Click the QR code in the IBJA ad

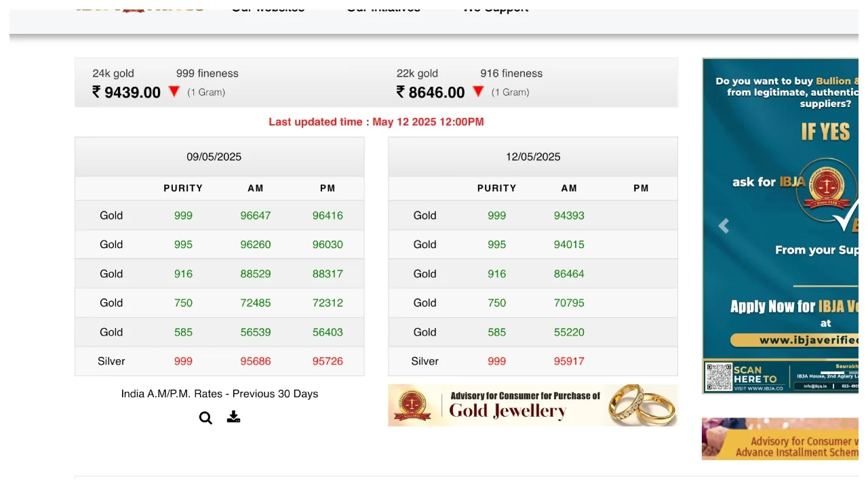[x=718, y=378]
